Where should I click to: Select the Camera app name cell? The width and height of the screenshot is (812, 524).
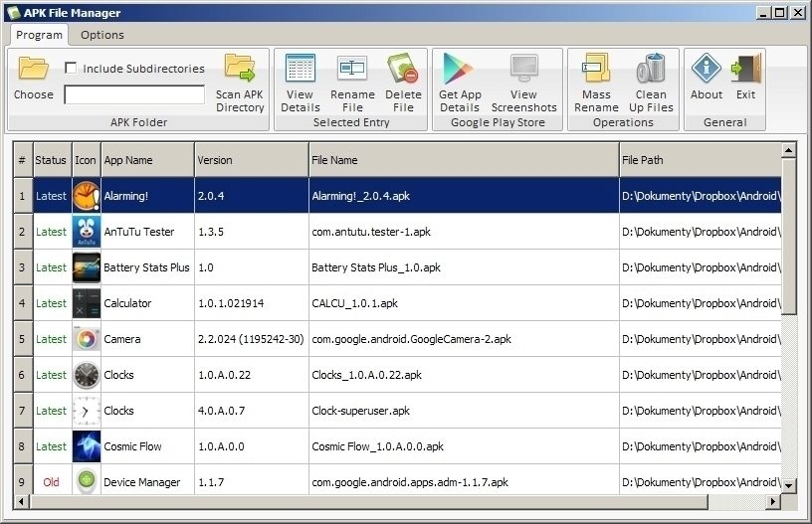click(x=147, y=339)
